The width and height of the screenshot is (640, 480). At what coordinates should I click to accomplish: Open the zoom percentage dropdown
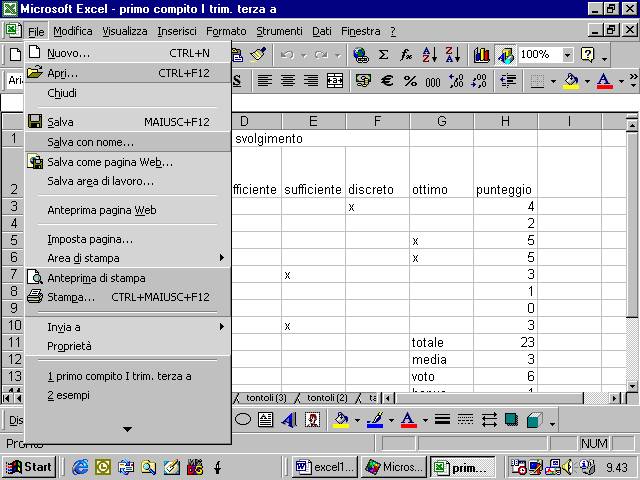(x=567, y=55)
